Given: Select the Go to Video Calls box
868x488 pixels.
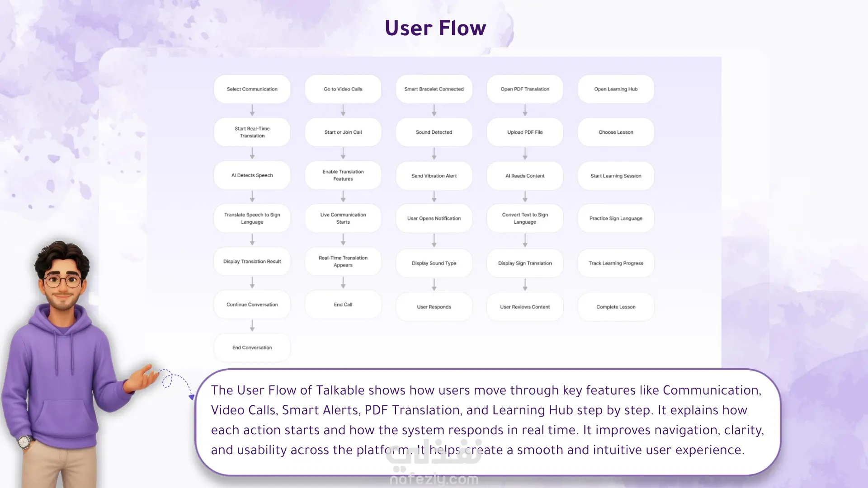Looking at the screenshot, I should 343,89.
